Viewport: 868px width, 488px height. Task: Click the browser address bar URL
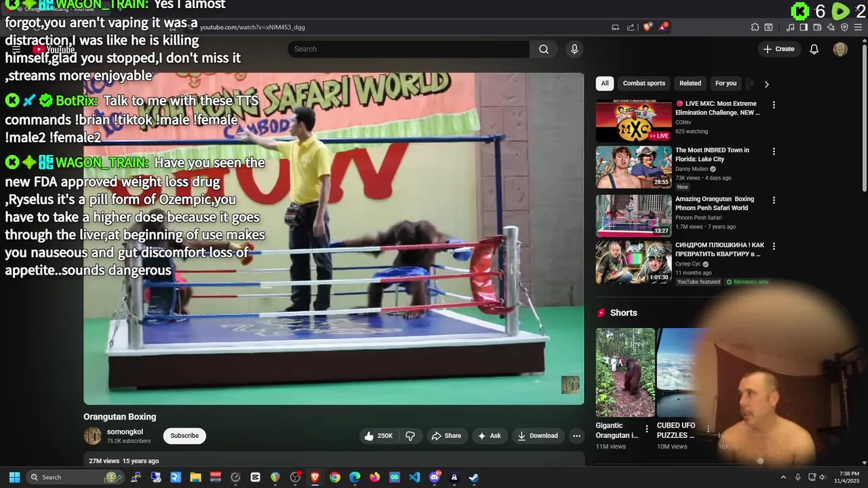pos(252,27)
